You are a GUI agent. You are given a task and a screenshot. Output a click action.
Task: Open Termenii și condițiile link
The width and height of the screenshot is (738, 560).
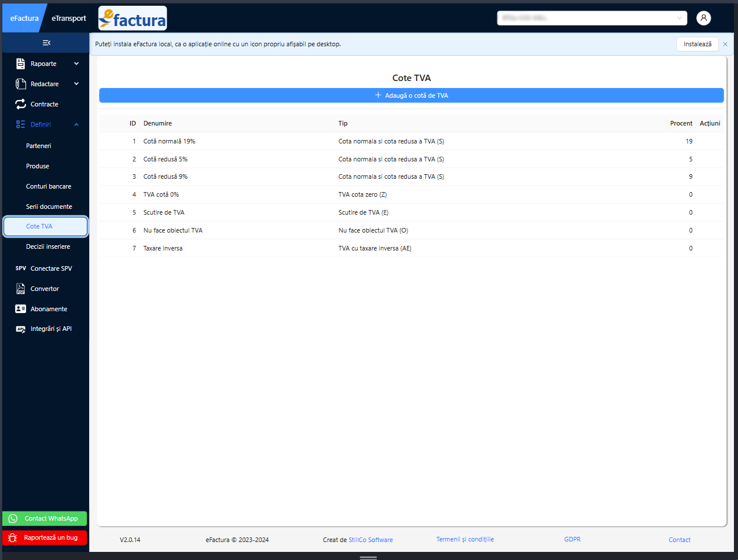465,539
